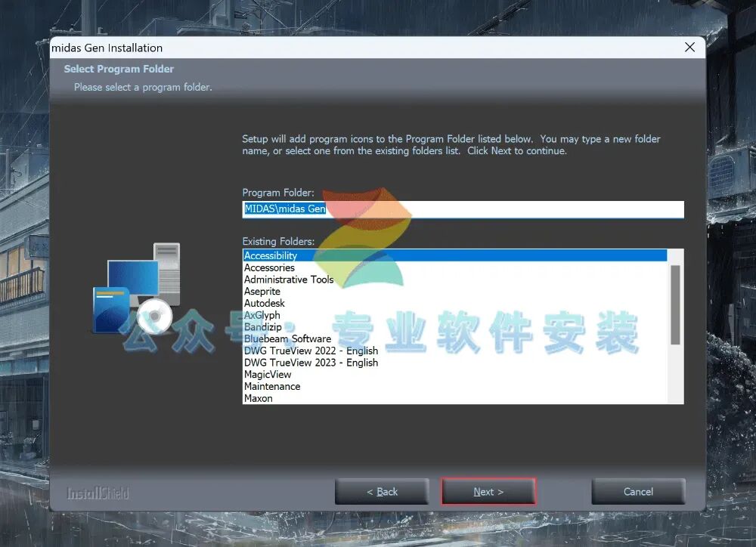This screenshot has height=547, width=756.
Task: Go back using the Back button
Action: click(x=382, y=492)
